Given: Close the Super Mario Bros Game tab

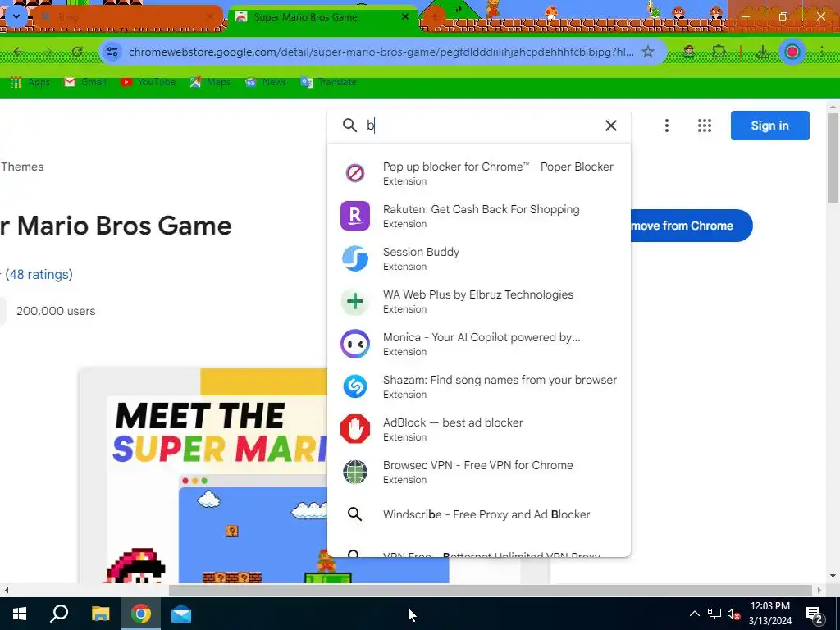Looking at the screenshot, I should [x=405, y=17].
